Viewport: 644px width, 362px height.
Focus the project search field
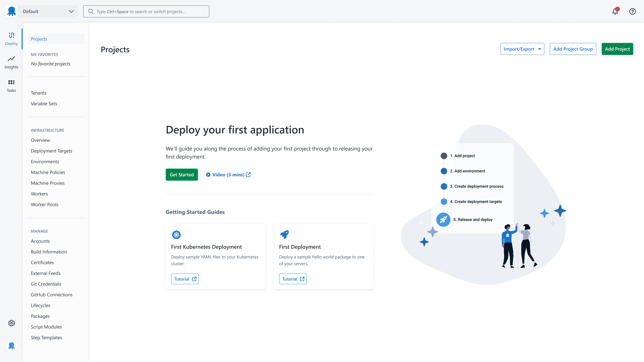146,11
